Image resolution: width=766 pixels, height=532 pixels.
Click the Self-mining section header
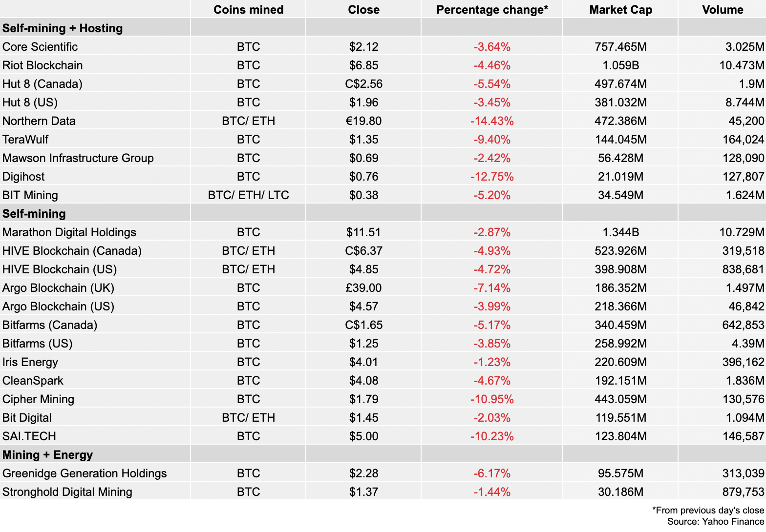(34, 214)
